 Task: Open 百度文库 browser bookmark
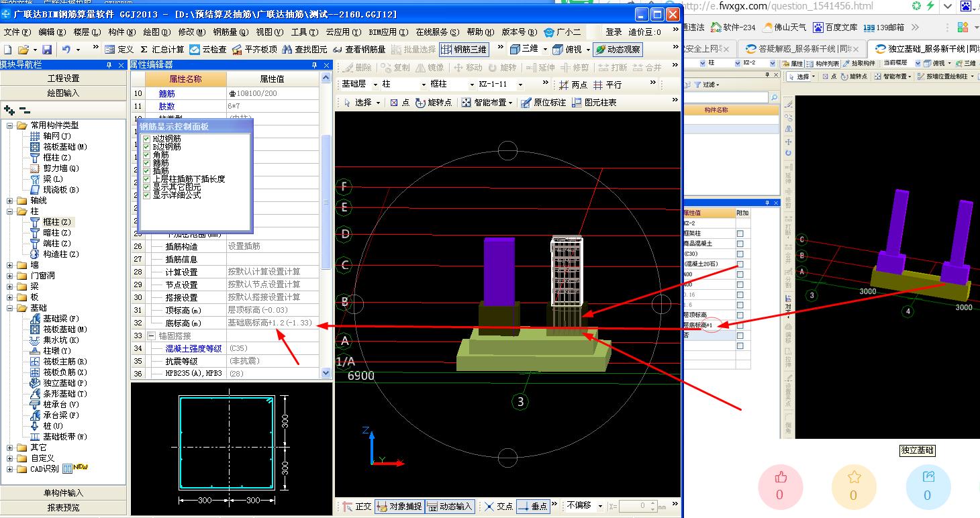pyautogui.click(x=836, y=28)
